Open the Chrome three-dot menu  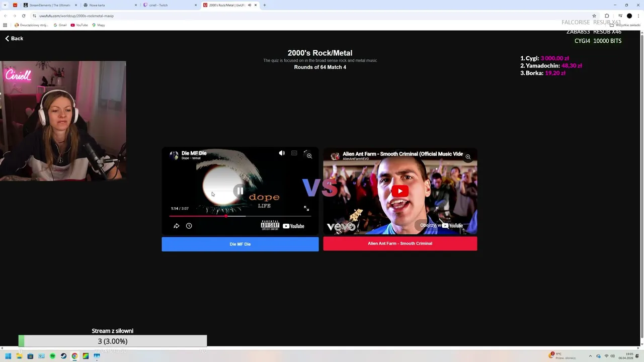[638, 16]
